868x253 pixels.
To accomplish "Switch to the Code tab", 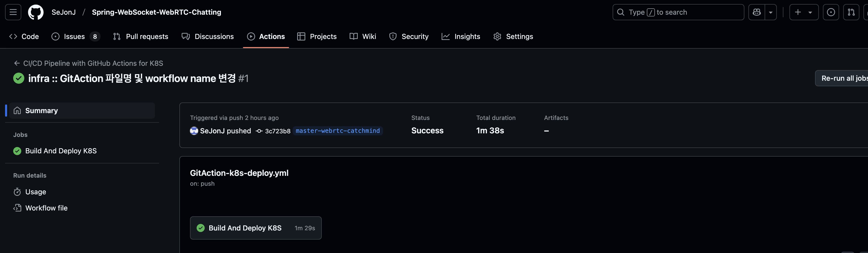I will 24,36.
